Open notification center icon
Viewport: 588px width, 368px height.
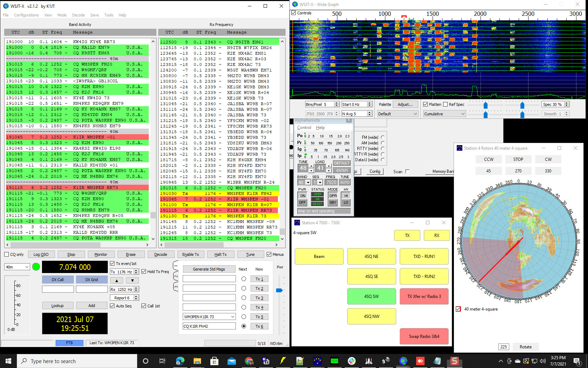click(577, 361)
